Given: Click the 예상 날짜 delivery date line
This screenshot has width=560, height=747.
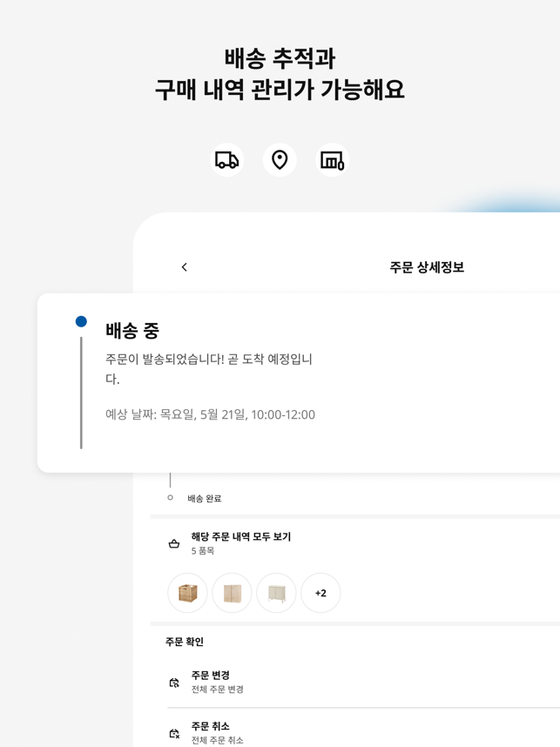Looking at the screenshot, I should click(210, 414).
